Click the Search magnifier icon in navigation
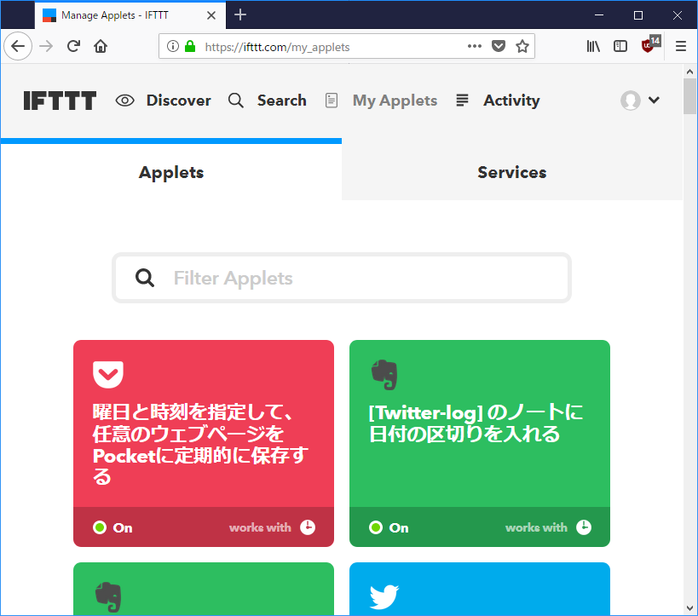The height and width of the screenshot is (616, 698). [x=236, y=101]
